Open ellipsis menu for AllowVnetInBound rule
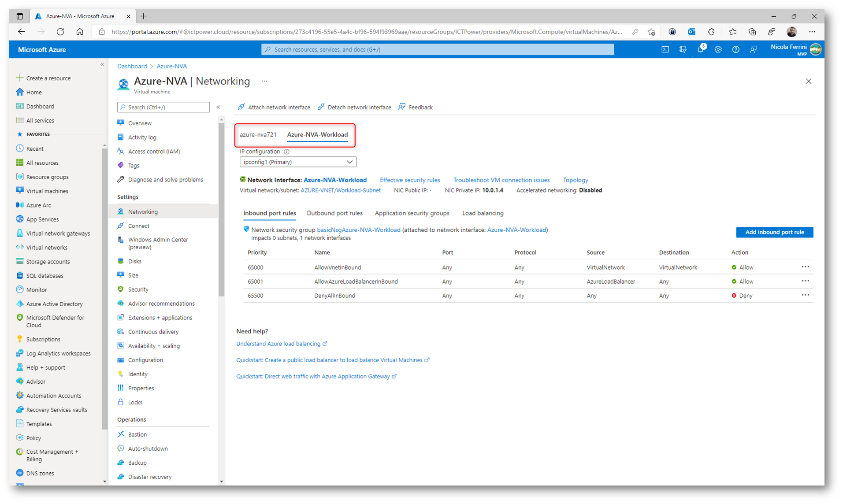The height and width of the screenshot is (504, 843). (805, 267)
